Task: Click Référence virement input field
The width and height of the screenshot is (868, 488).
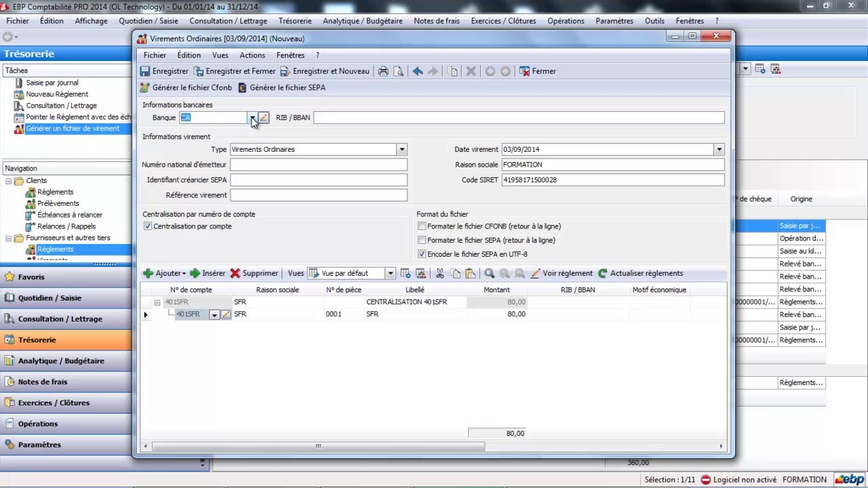Action: 319,195
